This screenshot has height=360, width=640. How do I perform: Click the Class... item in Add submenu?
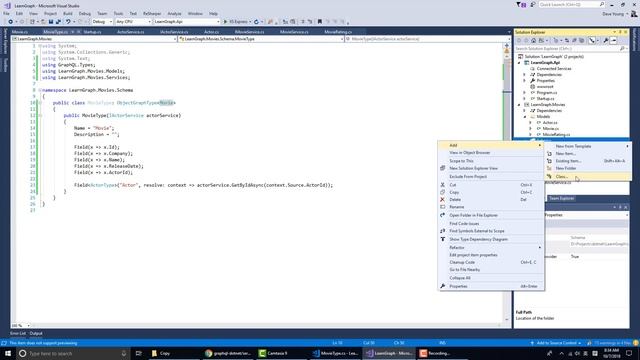click(588, 176)
